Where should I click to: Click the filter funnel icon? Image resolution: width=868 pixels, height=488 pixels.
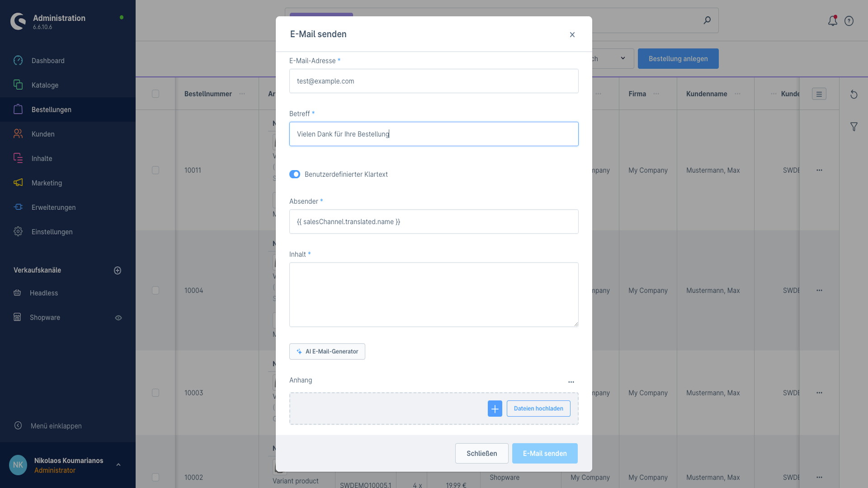tap(854, 127)
